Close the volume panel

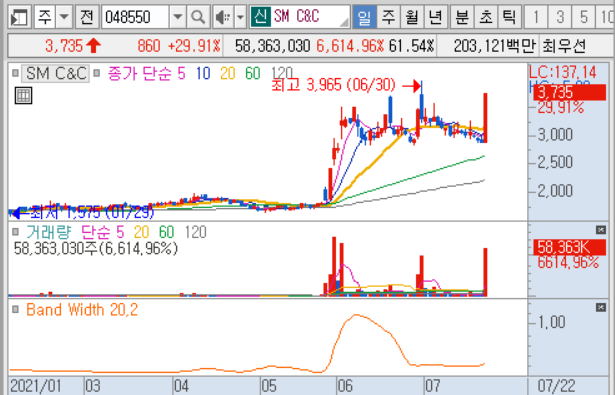[x=600, y=230]
